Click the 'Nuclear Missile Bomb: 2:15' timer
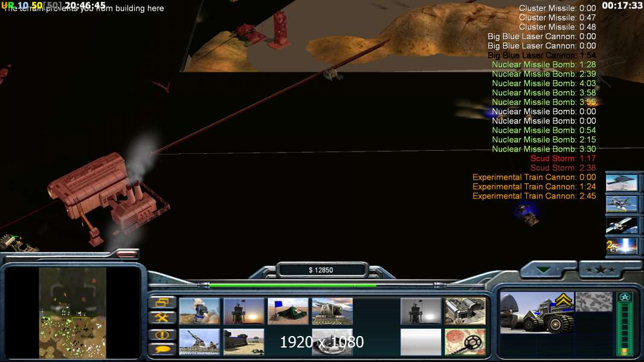Viewport: 644px width, 362px height. pos(544,140)
